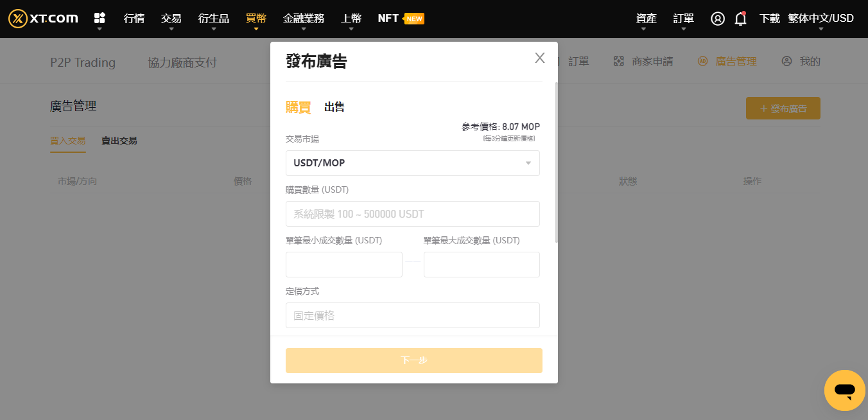Click the 廣告管理 icon in the P2P bar
Image resolution: width=868 pixels, height=420 pixels.
703,62
